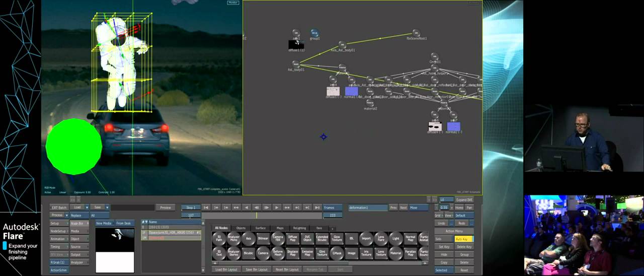Select the astronaut media thumbnail

(115, 240)
